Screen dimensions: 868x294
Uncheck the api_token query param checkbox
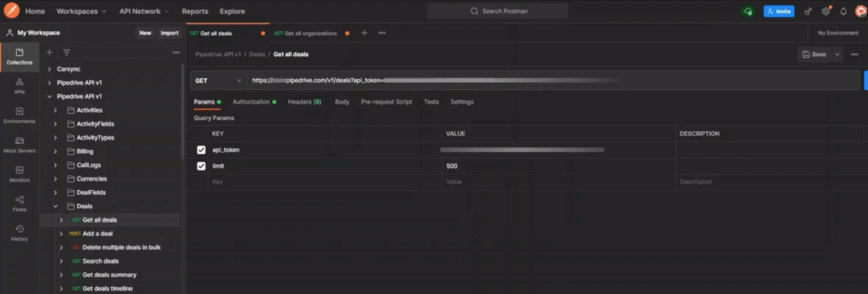point(201,150)
